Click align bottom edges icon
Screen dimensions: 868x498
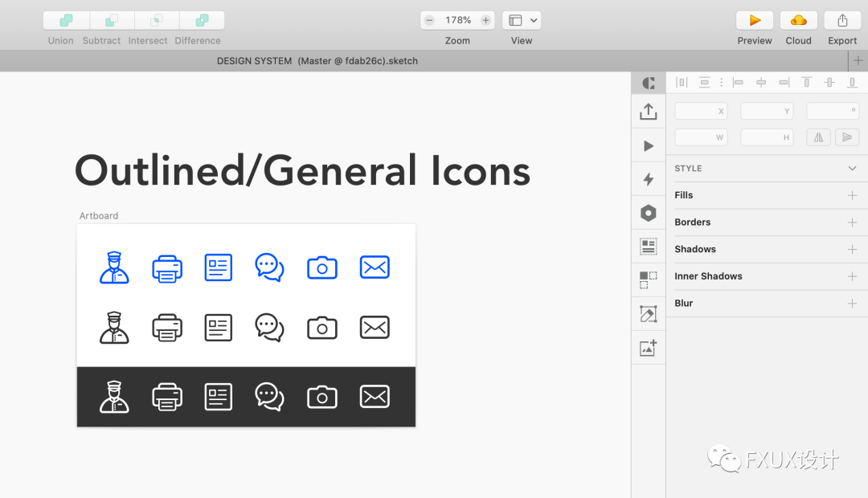(x=852, y=83)
